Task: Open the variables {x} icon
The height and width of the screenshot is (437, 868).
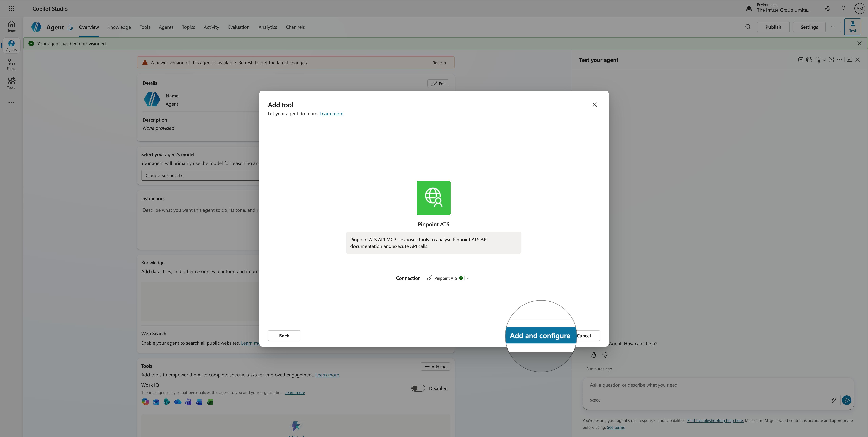Action: point(831,60)
